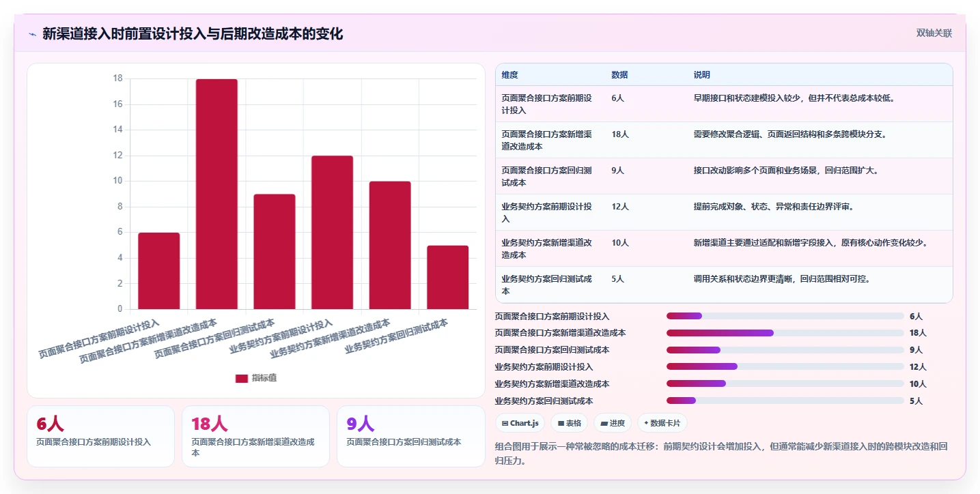
Task: Click progress bar for 业务契约方案新增渠道改造成本
Action: click(785, 383)
